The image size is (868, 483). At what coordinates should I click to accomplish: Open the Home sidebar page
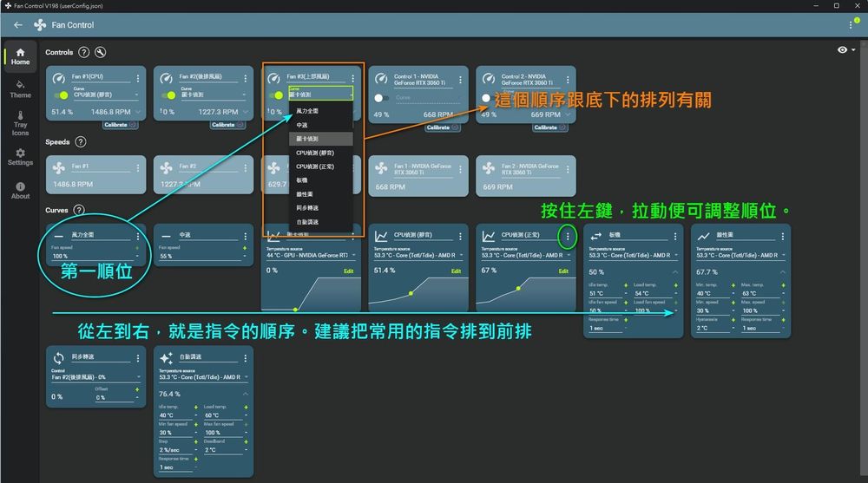tap(21, 56)
